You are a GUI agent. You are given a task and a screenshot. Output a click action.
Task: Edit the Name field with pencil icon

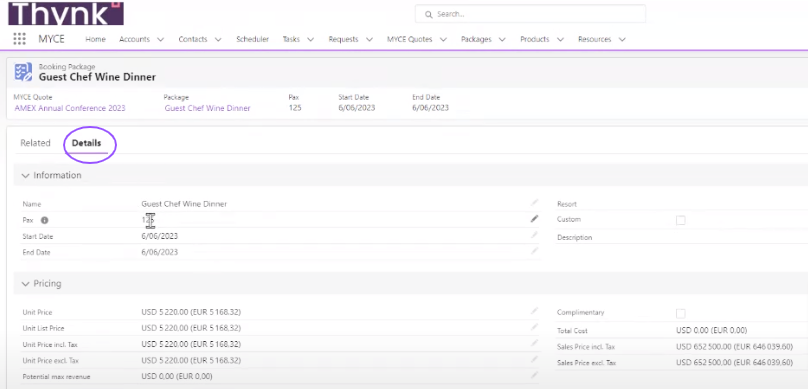[x=534, y=203]
